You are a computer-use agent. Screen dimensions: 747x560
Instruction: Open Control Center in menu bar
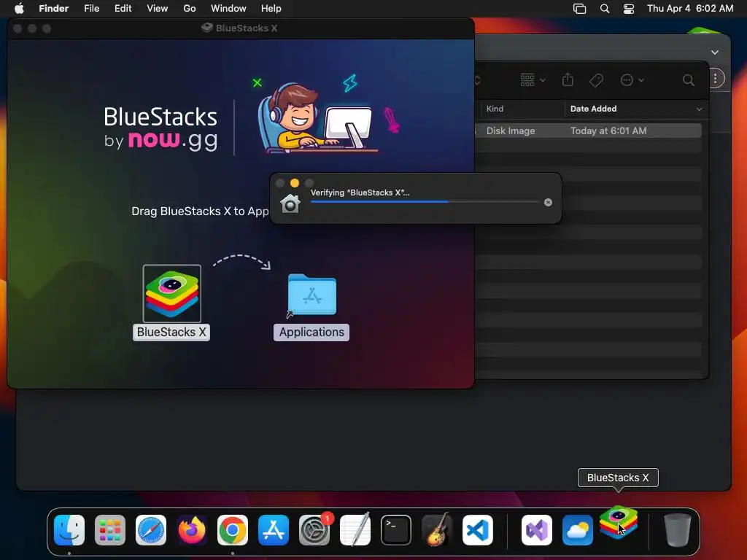click(x=629, y=9)
